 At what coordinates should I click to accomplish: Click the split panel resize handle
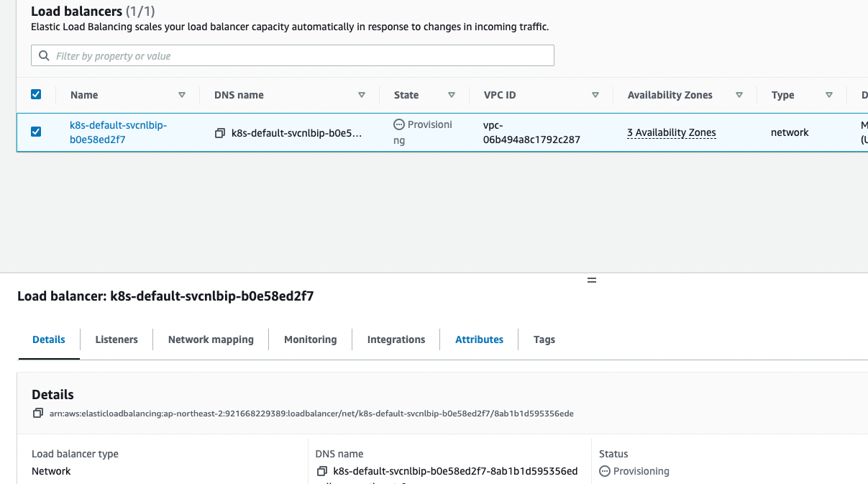coord(592,280)
